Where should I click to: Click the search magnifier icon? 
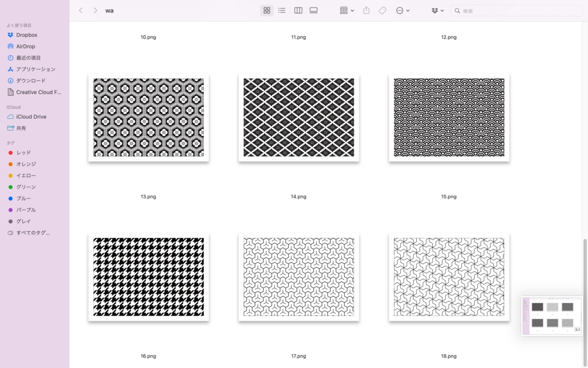coord(457,11)
